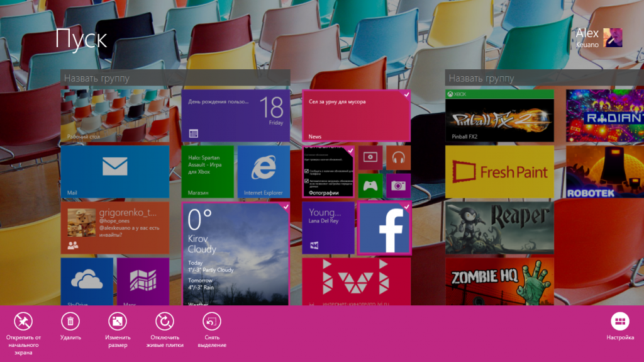This screenshot has width=644, height=362.
Task: Open the Young Lana Del Rey music tile
Action: 328,228
